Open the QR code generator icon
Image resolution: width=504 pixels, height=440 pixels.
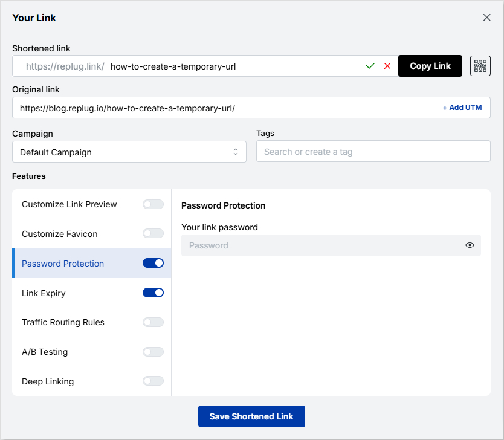[480, 66]
